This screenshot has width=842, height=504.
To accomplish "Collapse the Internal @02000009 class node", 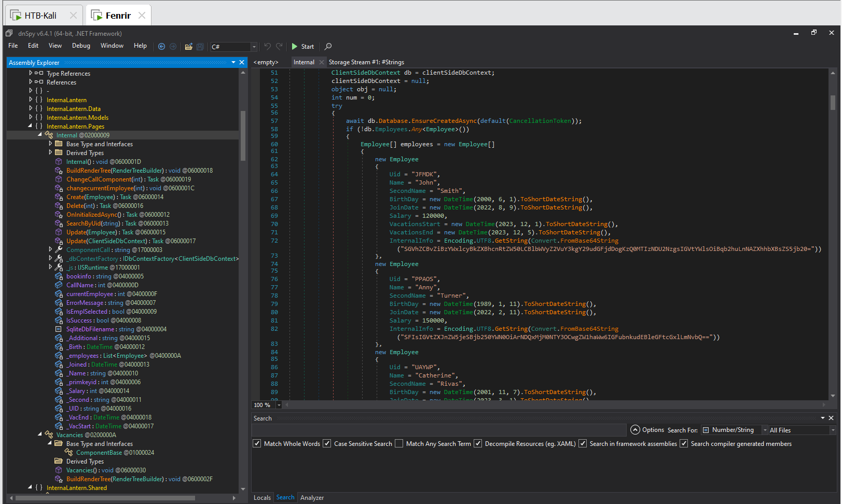I will tap(40, 135).
